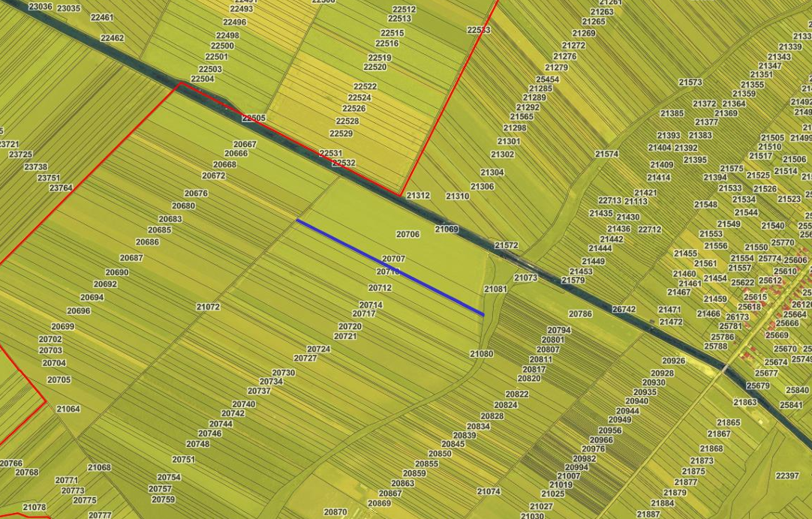Click the parcel labeled 21080
Screen dimensions: 812x519
pyautogui.click(x=481, y=353)
